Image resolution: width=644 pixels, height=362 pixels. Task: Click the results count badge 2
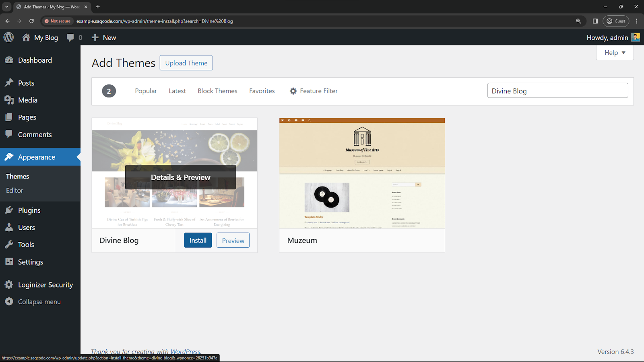[109, 91]
